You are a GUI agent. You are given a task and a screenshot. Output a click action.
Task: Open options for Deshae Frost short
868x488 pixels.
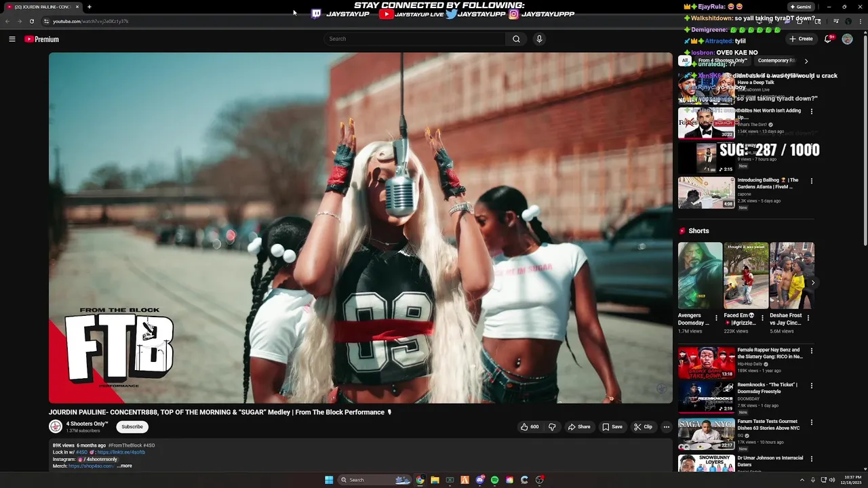(808, 317)
